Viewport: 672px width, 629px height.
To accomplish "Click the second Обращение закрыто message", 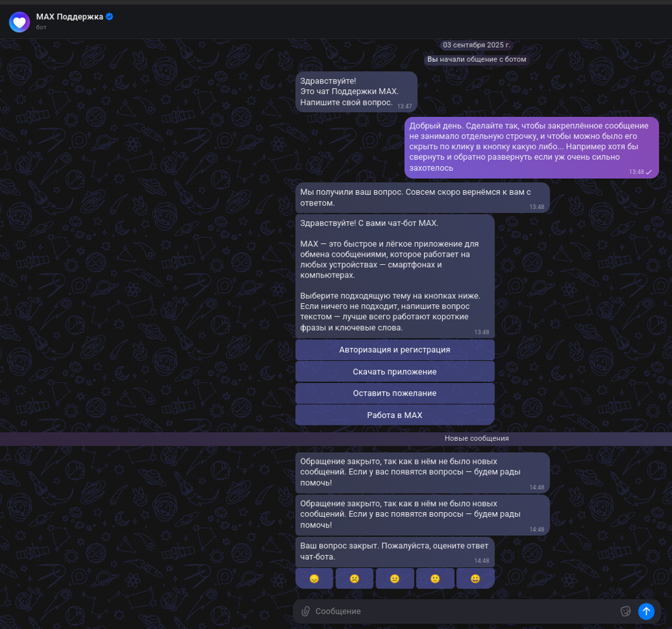I will 422,515.
